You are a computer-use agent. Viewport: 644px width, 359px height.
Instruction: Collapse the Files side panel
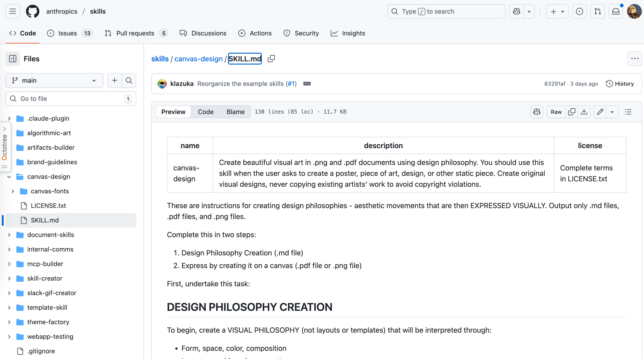click(13, 59)
